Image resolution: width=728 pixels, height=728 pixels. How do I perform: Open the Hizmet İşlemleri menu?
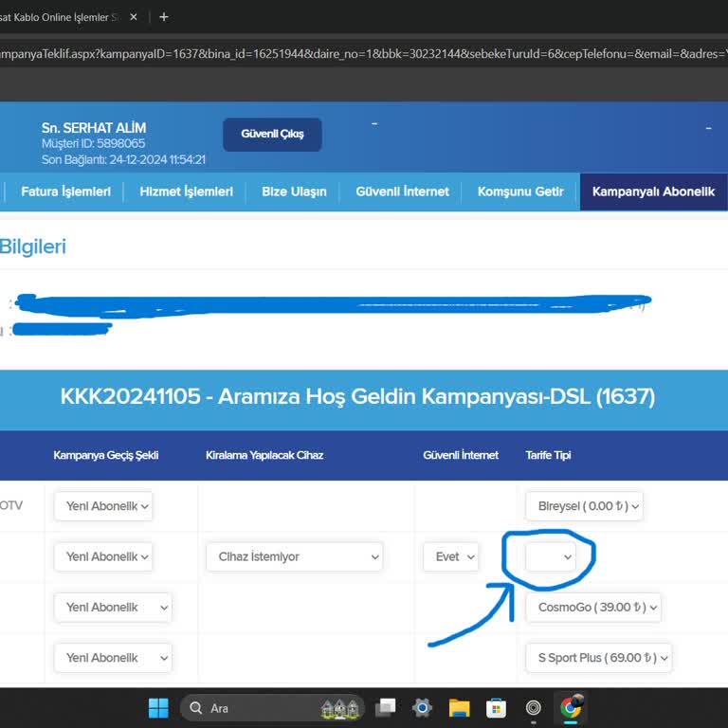pos(186,191)
